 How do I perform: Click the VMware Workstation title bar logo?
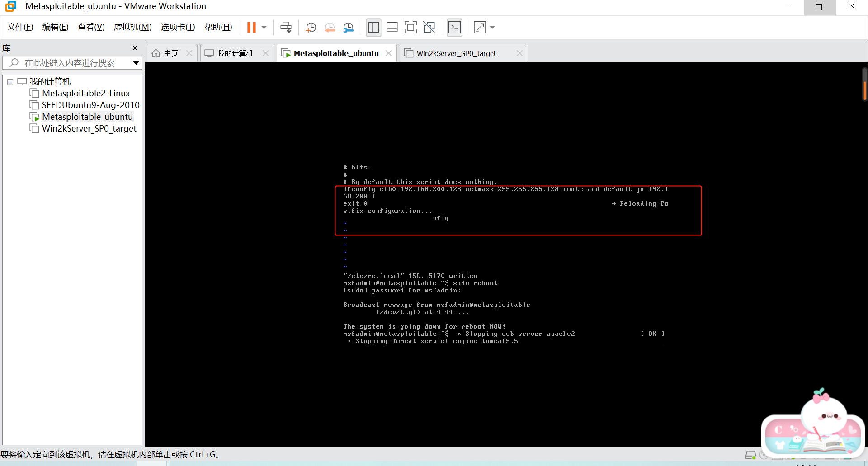tap(11, 6)
